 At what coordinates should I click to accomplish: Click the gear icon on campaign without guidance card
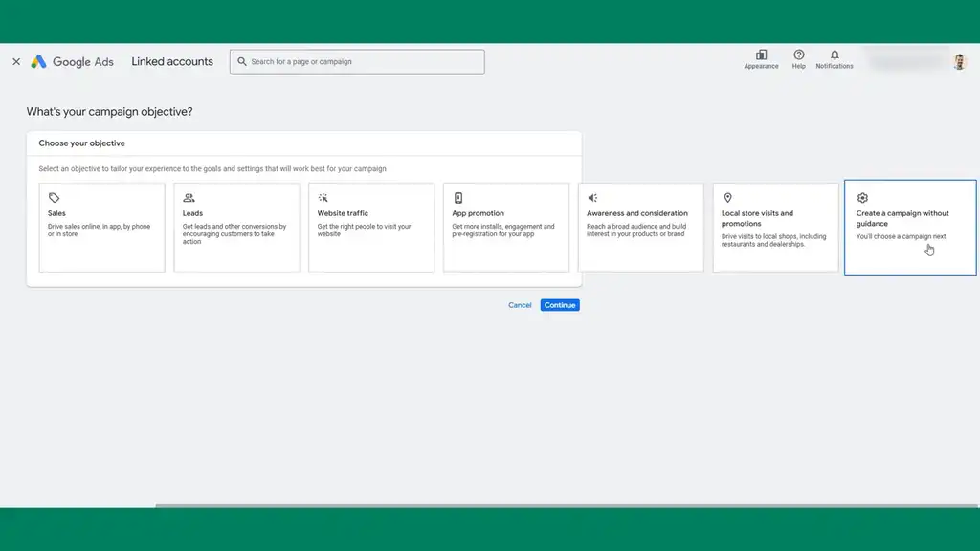(862, 197)
